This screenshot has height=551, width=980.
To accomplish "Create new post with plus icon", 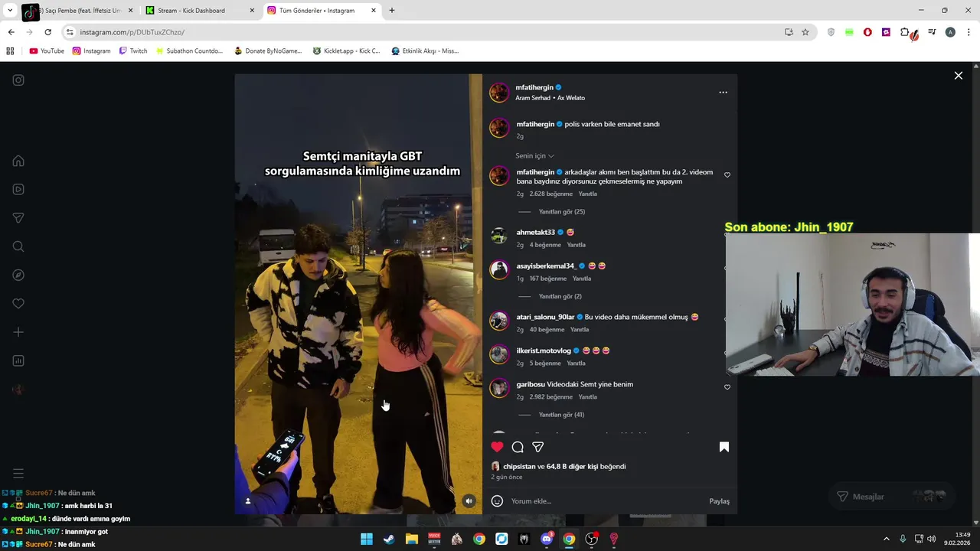I will tap(18, 332).
